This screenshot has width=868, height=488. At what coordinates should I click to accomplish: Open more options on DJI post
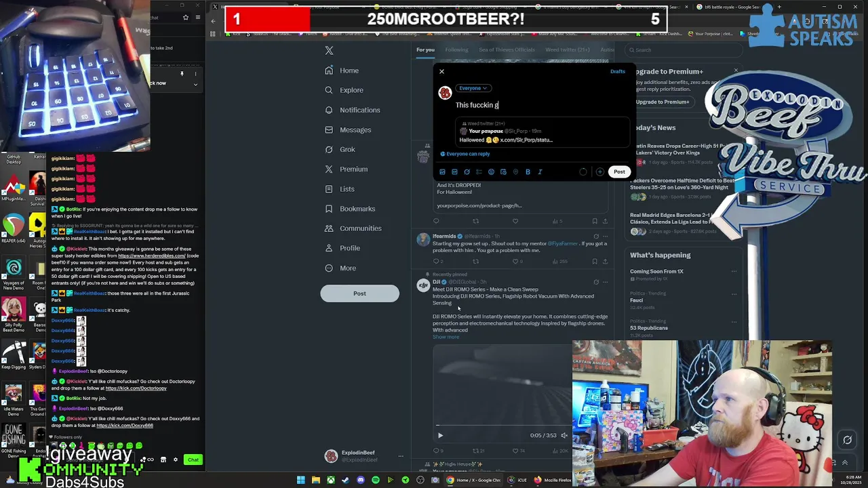pos(605,282)
